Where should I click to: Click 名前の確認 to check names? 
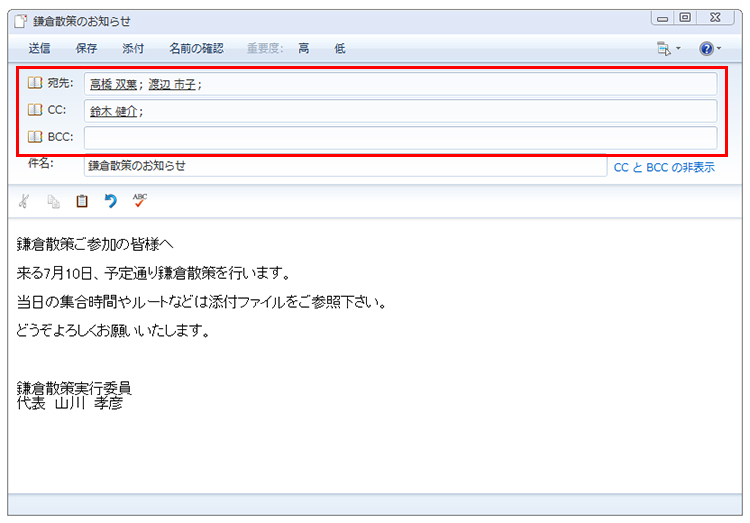(x=196, y=48)
